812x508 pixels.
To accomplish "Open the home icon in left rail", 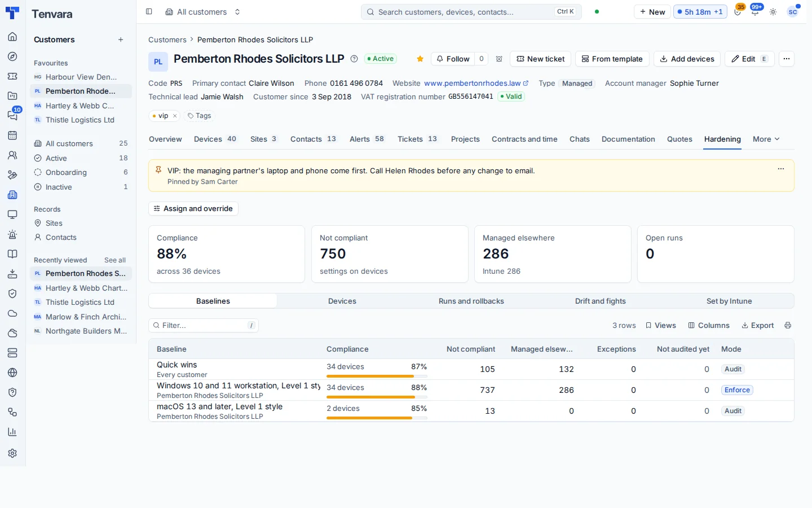I will click(12, 37).
